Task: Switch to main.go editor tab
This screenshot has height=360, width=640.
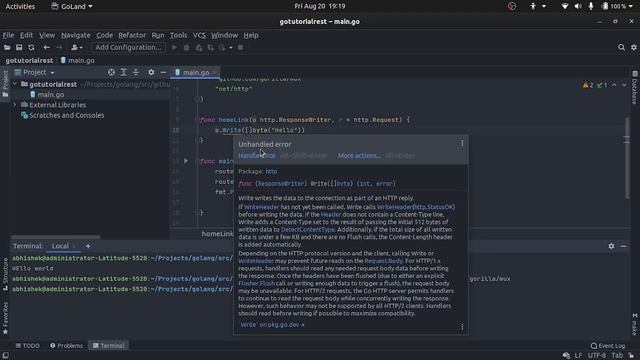Action: [x=196, y=72]
